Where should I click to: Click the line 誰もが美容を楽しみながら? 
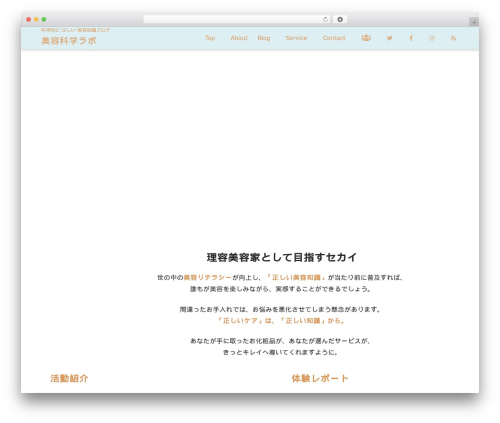280,289
